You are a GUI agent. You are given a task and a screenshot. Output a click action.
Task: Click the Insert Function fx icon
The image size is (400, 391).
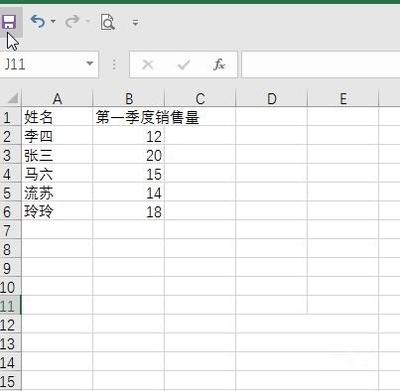point(219,64)
